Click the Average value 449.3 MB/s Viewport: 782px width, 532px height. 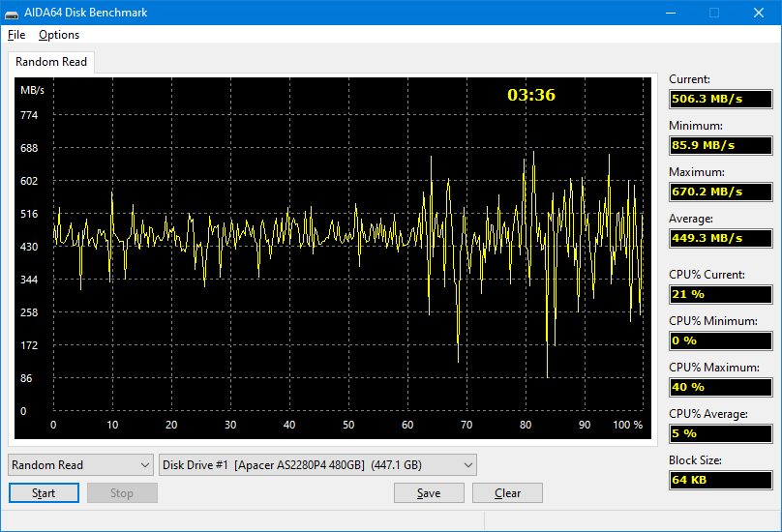tap(721, 238)
